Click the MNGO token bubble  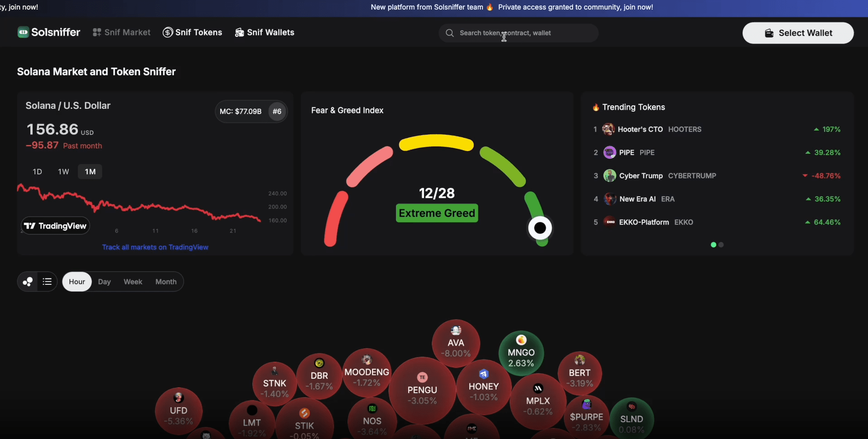coord(521,353)
